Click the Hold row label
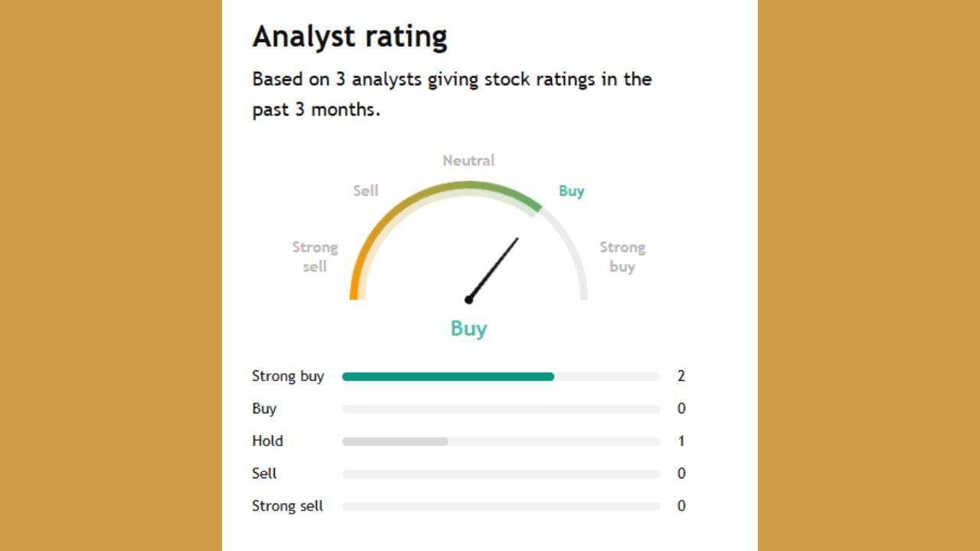The image size is (980, 551). [267, 442]
